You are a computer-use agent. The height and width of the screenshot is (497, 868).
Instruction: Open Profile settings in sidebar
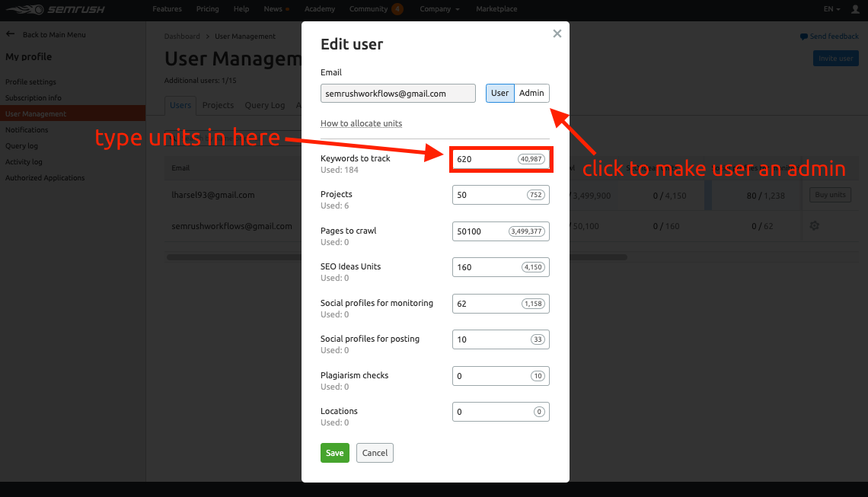[x=31, y=82]
